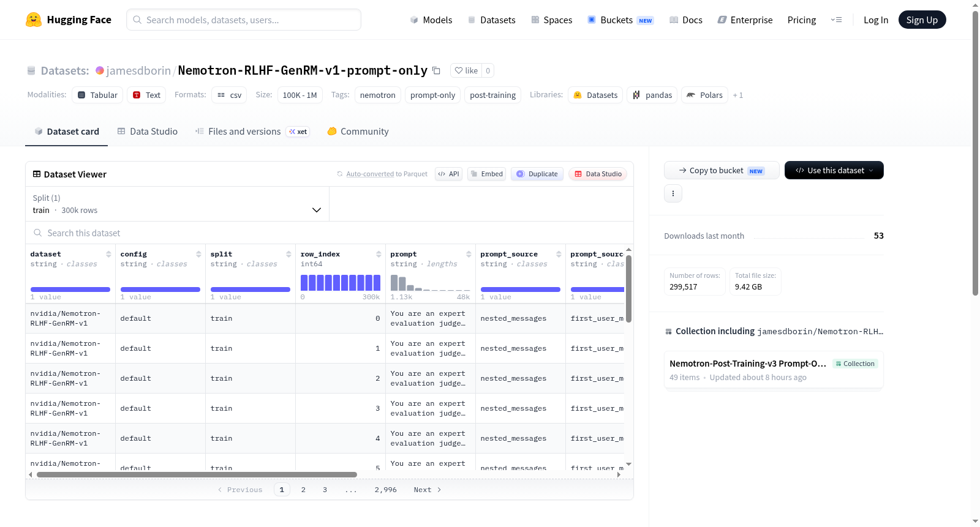
Task: Click the Embed button
Action: (x=487, y=174)
